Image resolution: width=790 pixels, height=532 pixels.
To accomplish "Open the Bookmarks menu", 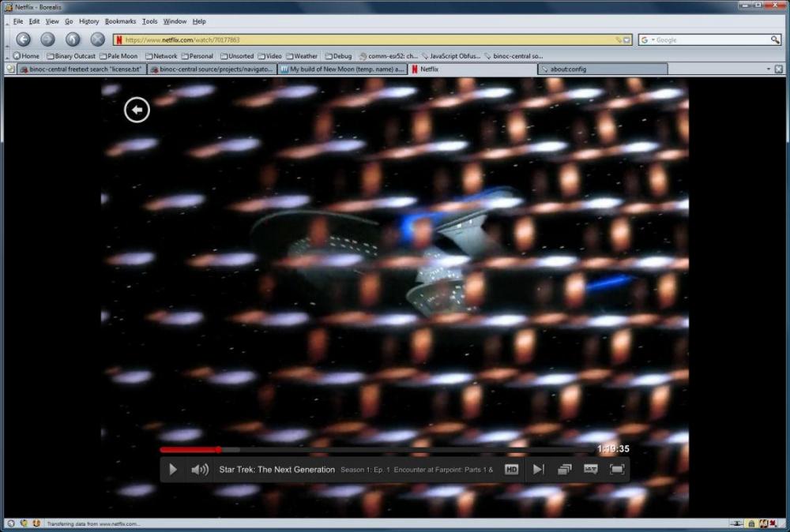I will pyautogui.click(x=120, y=21).
